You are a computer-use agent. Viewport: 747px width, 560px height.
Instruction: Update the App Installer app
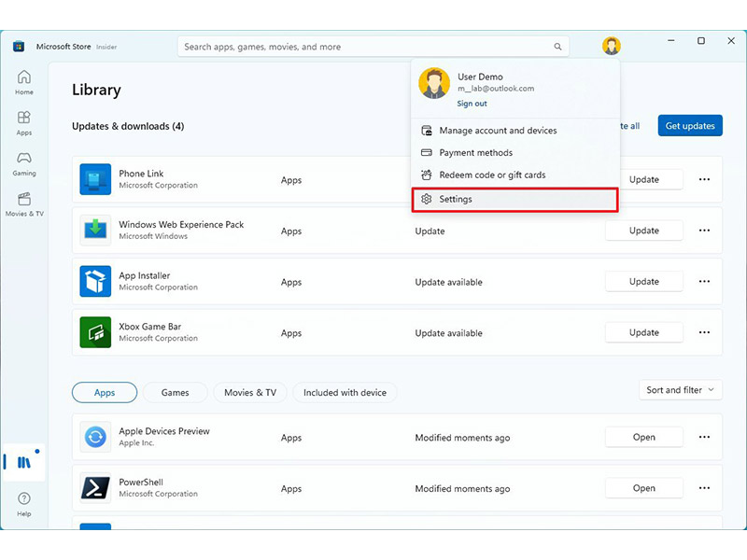(643, 282)
